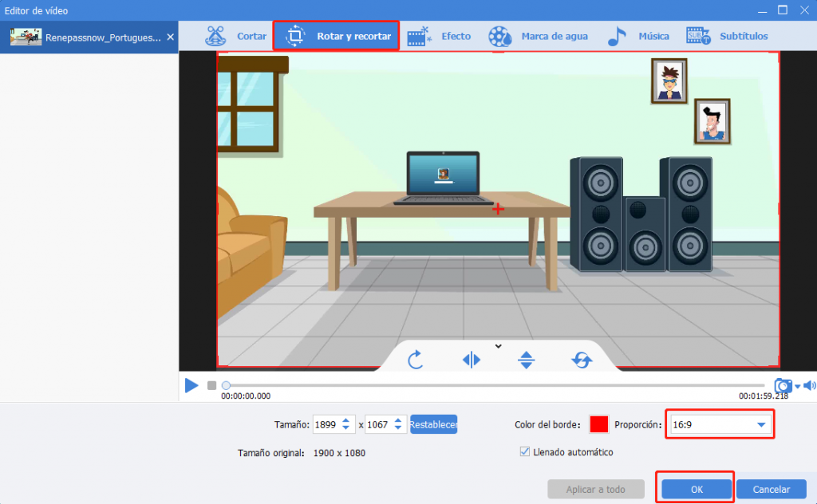Click the Aplicar a todo button
Image resolution: width=817 pixels, height=504 pixels.
[595, 490]
